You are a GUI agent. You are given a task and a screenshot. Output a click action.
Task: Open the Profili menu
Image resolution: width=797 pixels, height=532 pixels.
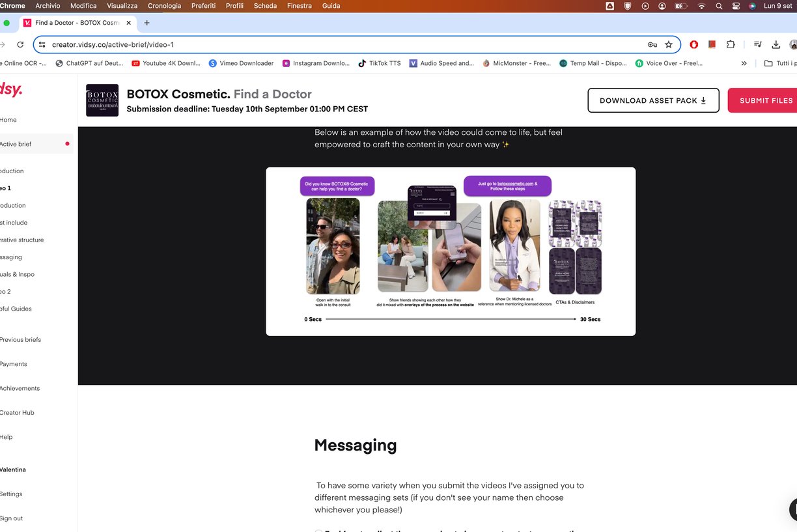coord(234,6)
